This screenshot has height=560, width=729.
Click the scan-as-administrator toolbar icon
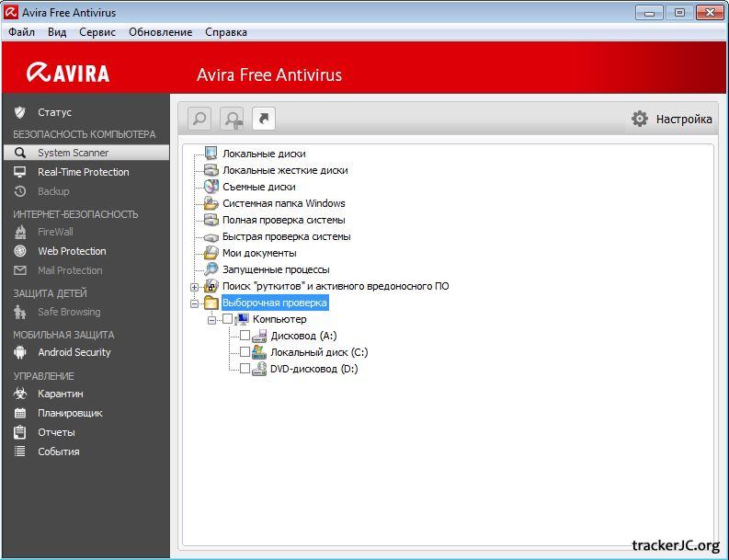click(x=232, y=119)
